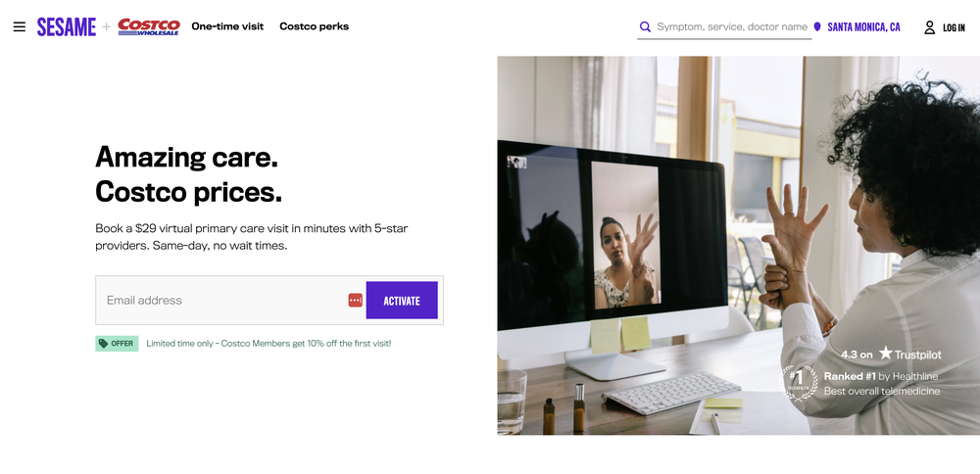Viewport: 980px width, 474px height.
Task: Click the user profile icon
Action: (929, 26)
